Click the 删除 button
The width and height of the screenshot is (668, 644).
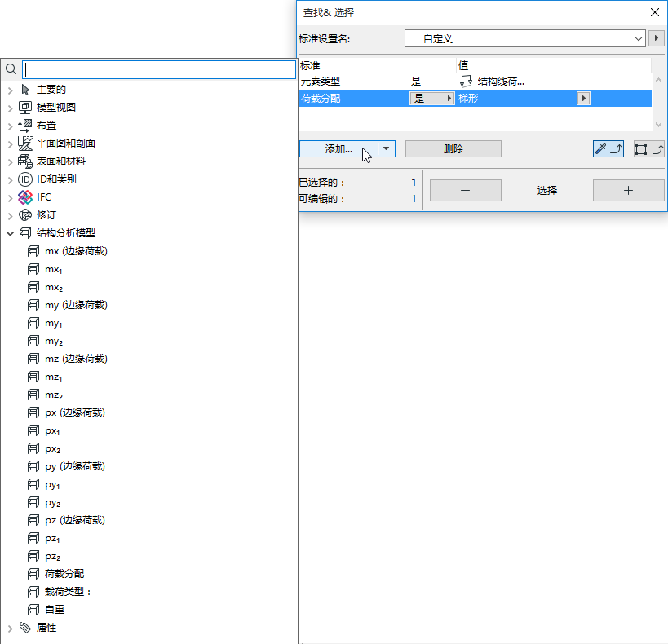click(453, 148)
